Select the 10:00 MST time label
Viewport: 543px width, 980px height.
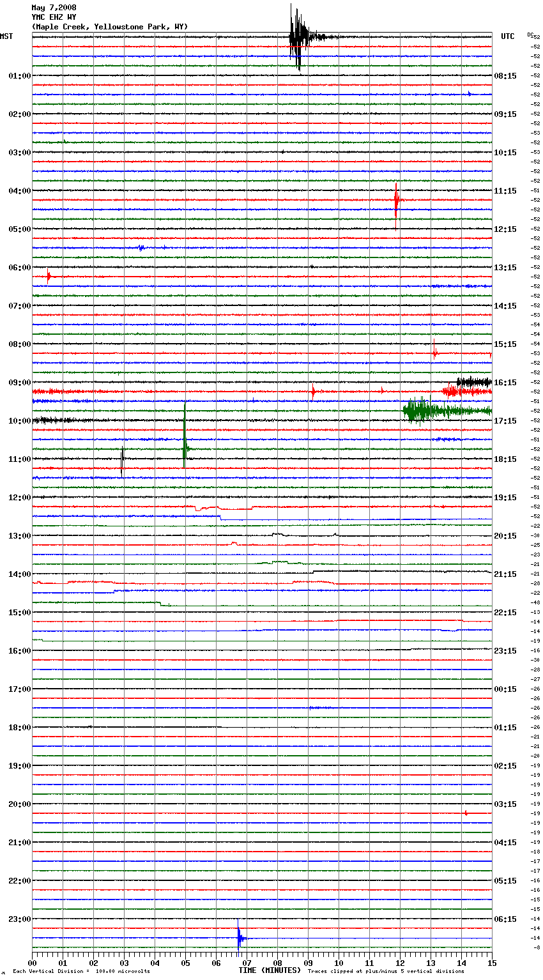point(19,421)
